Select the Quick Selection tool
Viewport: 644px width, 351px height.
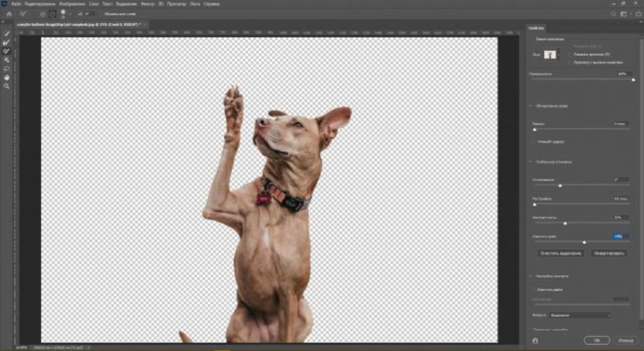point(7,33)
